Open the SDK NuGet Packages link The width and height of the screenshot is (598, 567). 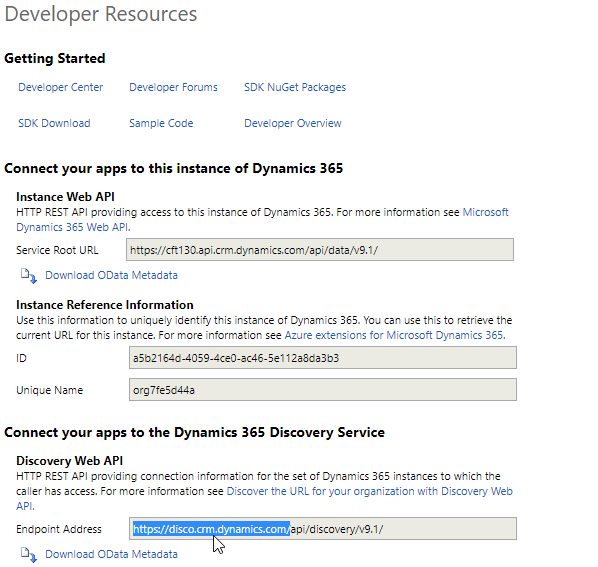[295, 87]
